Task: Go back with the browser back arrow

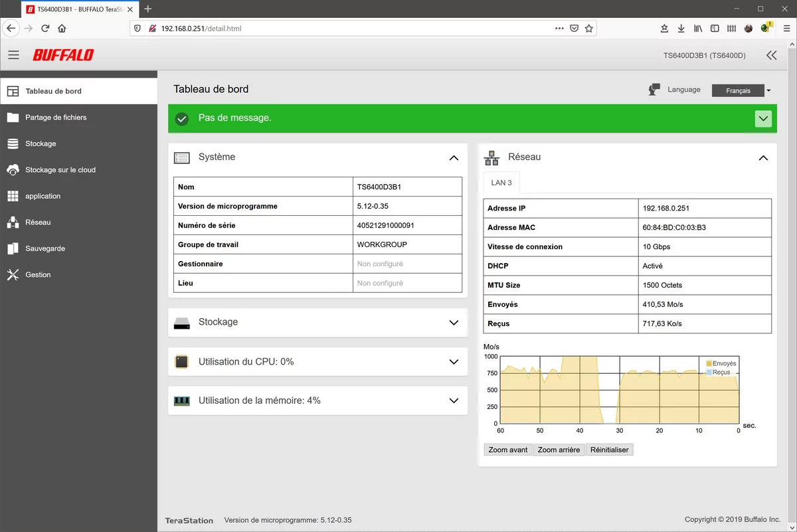Action: point(11,29)
